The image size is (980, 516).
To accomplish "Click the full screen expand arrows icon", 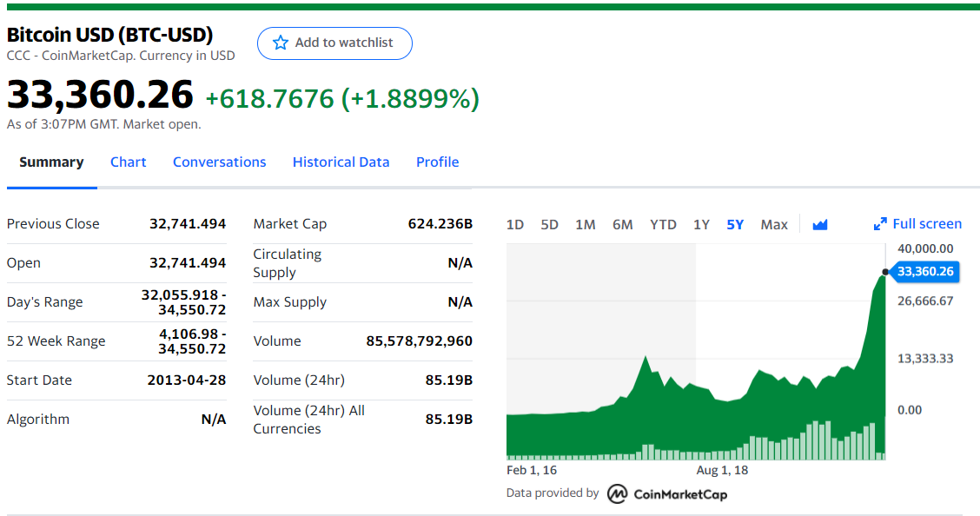I will tap(880, 223).
